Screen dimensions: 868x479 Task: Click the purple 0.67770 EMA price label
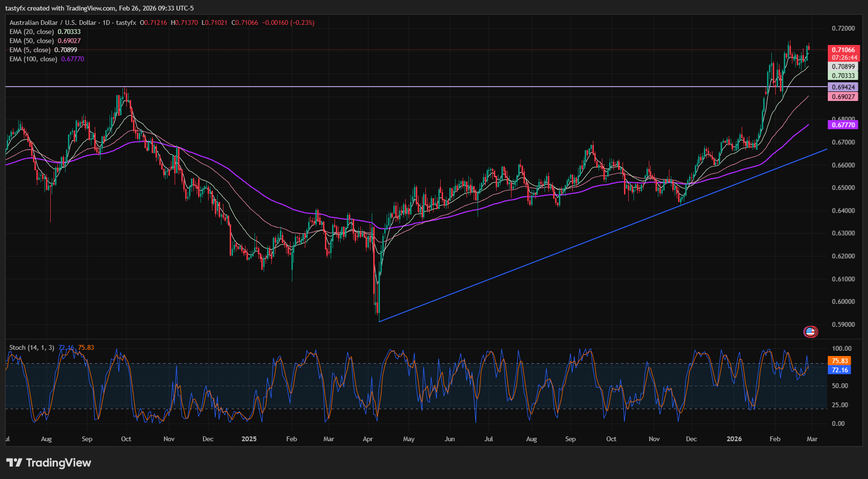843,124
